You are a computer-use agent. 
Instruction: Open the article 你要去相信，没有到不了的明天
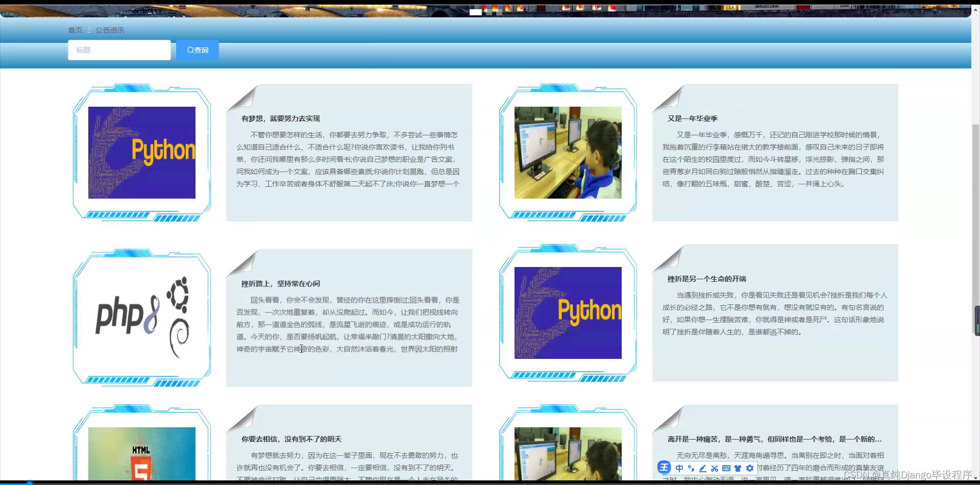click(290, 439)
